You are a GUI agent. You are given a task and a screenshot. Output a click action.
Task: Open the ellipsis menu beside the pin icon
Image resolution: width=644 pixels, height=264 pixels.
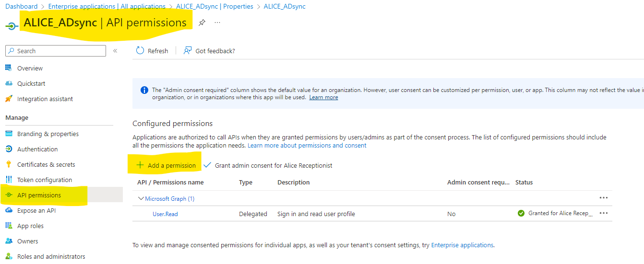pyautogui.click(x=217, y=23)
